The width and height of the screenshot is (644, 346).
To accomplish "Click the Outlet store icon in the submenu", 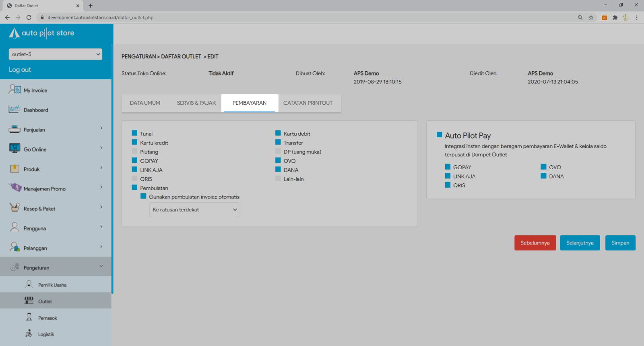I will click(29, 300).
